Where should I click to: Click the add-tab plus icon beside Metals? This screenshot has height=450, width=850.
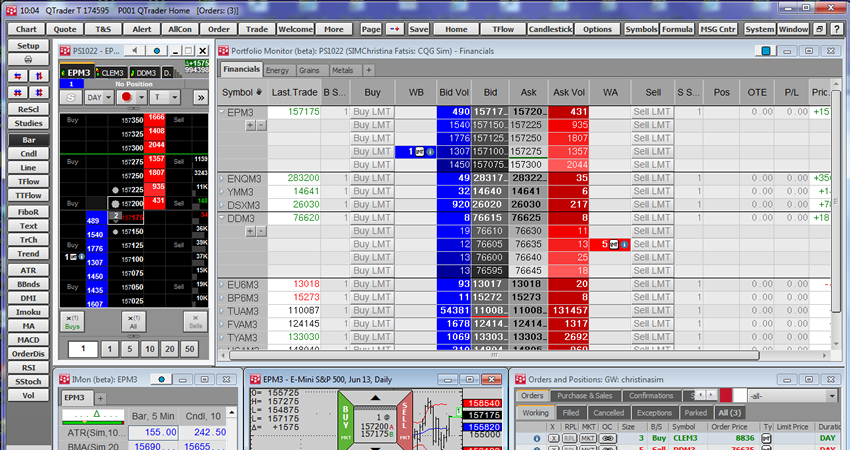click(x=368, y=71)
